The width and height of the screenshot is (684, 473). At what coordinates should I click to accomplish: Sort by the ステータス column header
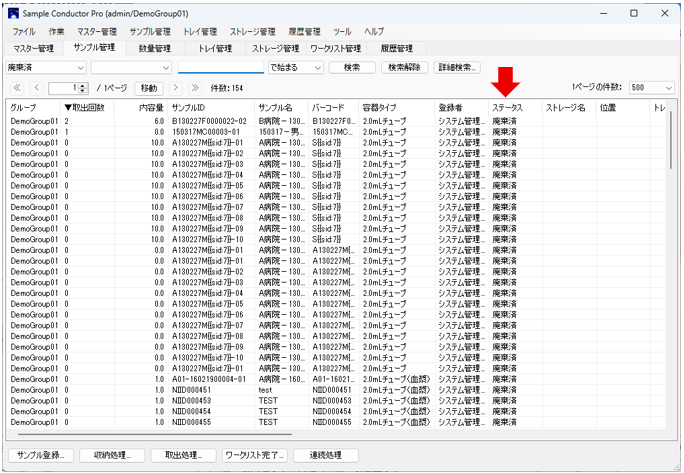coord(513,107)
